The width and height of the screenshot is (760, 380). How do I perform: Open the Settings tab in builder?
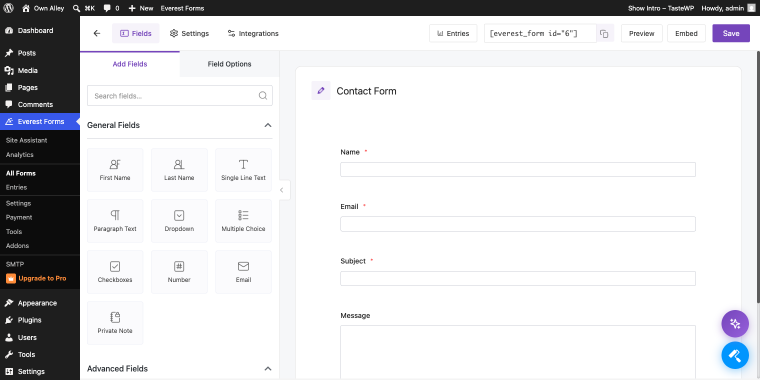(x=190, y=33)
